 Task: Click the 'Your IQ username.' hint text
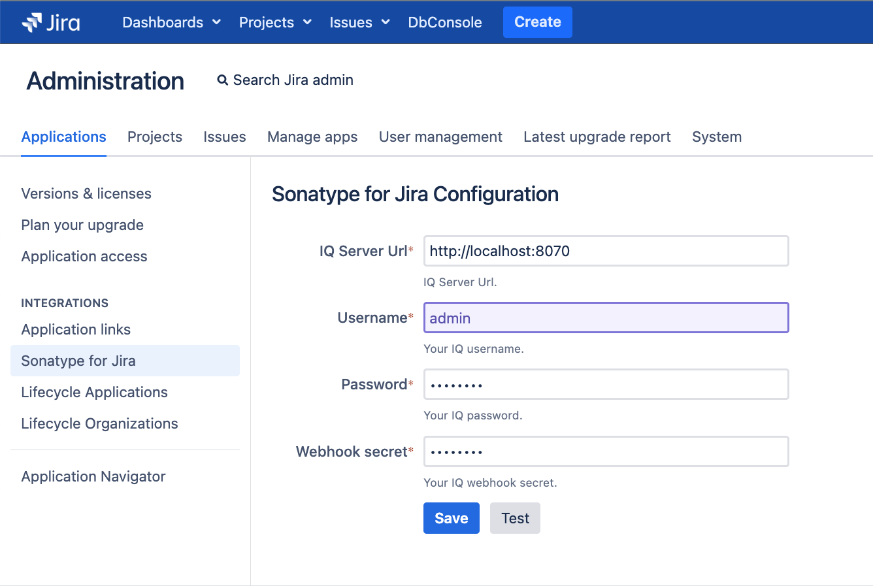pos(474,349)
